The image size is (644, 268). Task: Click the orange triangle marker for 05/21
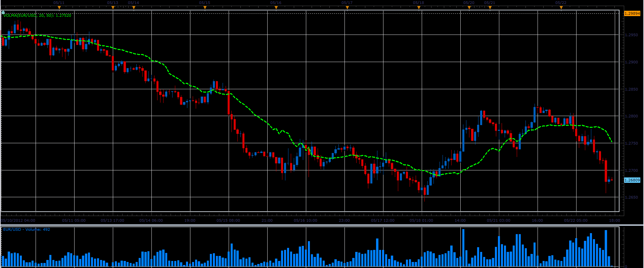coord(490,7)
